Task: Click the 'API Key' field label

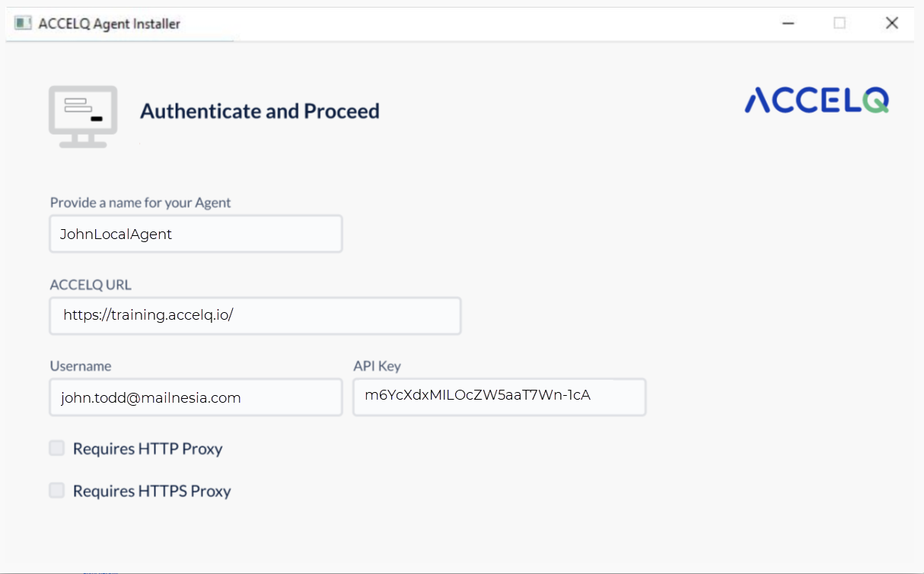Action: (377, 366)
